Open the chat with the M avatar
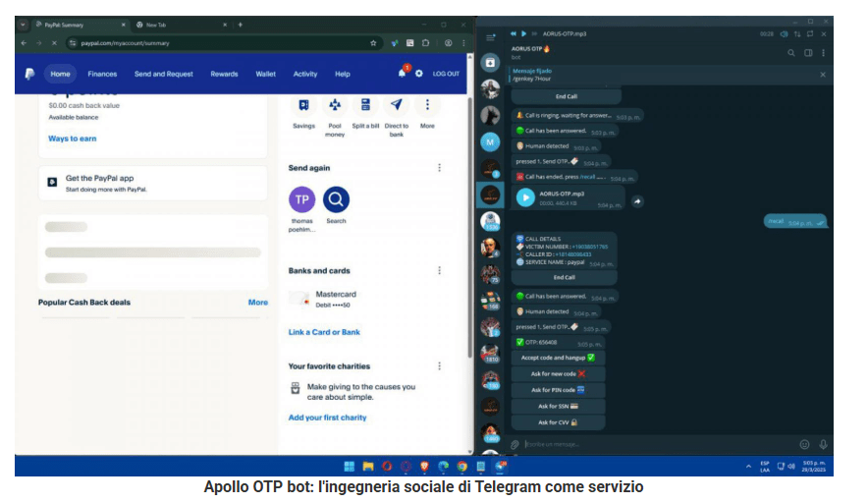Screen dimensions: 868x503 [x=490, y=142]
